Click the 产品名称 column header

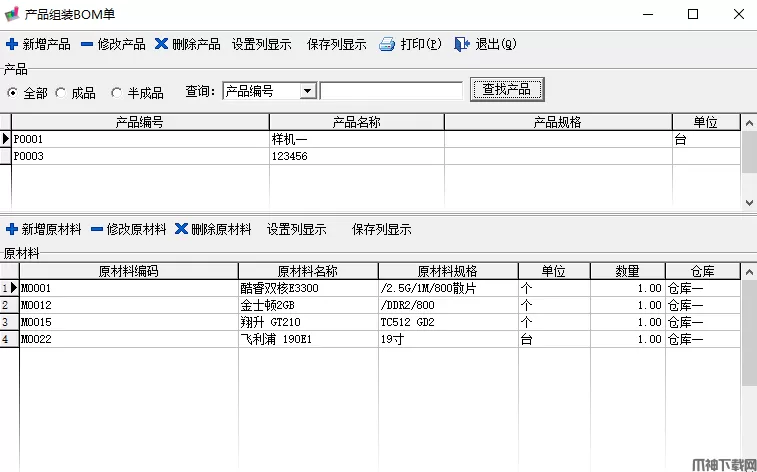click(x=357, y=122)
